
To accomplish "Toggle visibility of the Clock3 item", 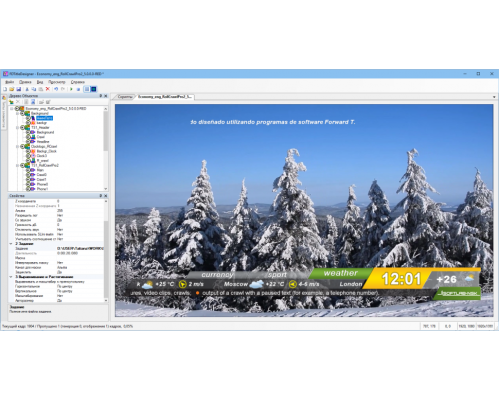I will 28,156.
